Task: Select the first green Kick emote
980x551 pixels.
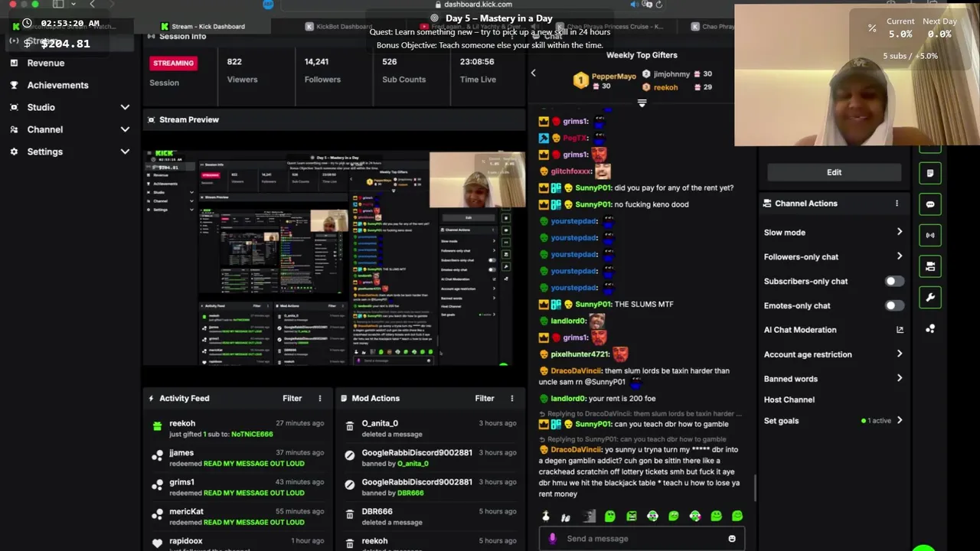Action: coord(610,517)
